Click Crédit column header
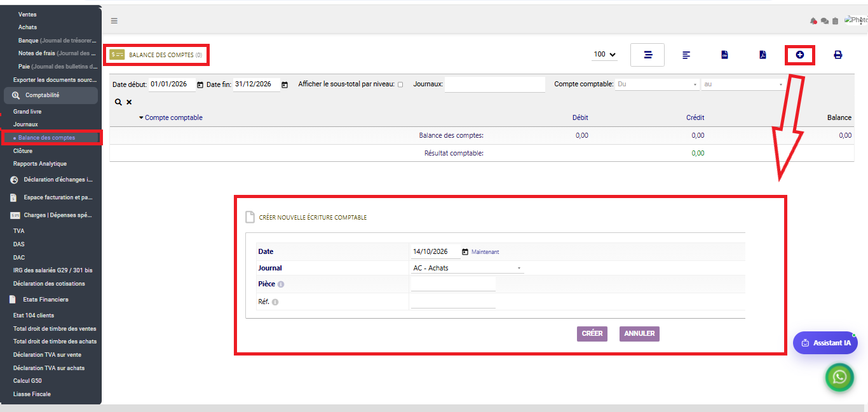 point(695,117)
